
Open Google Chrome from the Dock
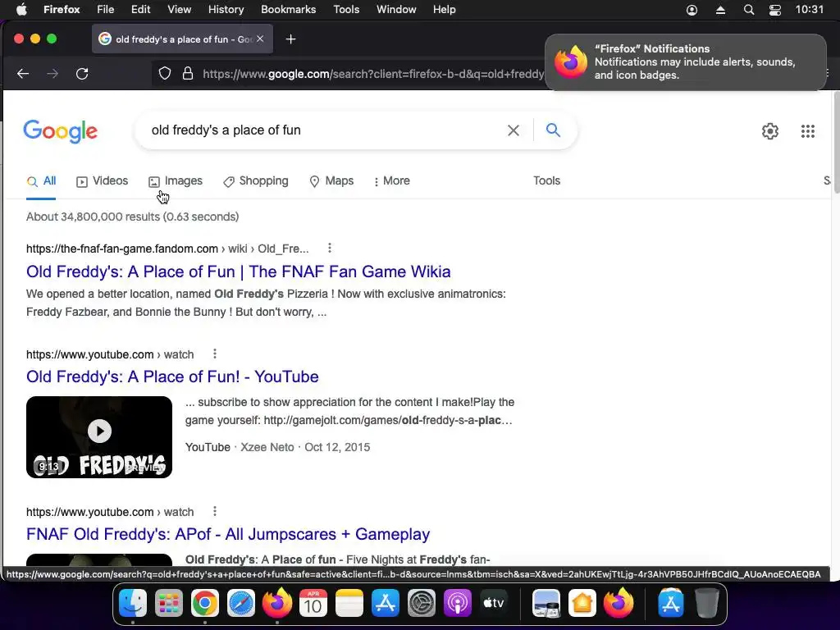pos(205,603)
